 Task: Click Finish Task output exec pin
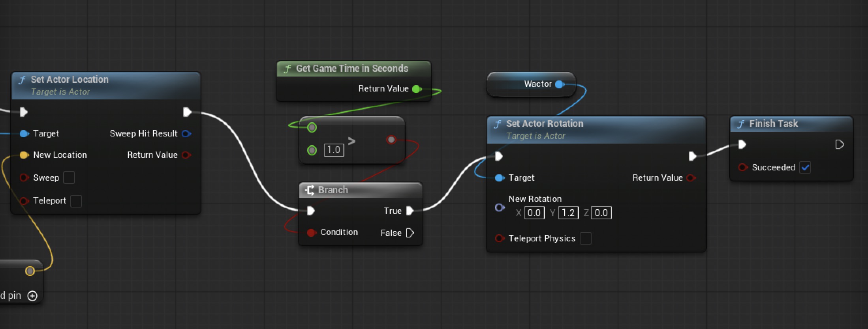point(839,145)
